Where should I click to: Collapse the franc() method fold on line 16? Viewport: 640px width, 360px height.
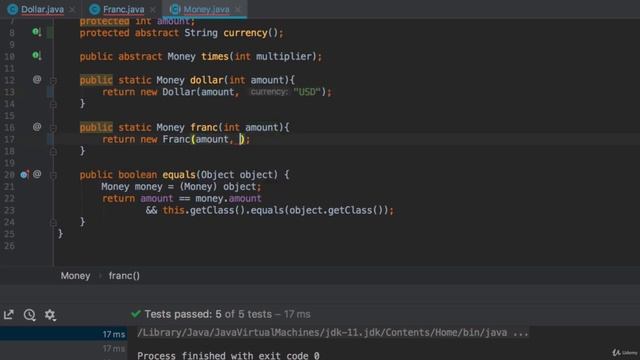[x=53, y=128]
